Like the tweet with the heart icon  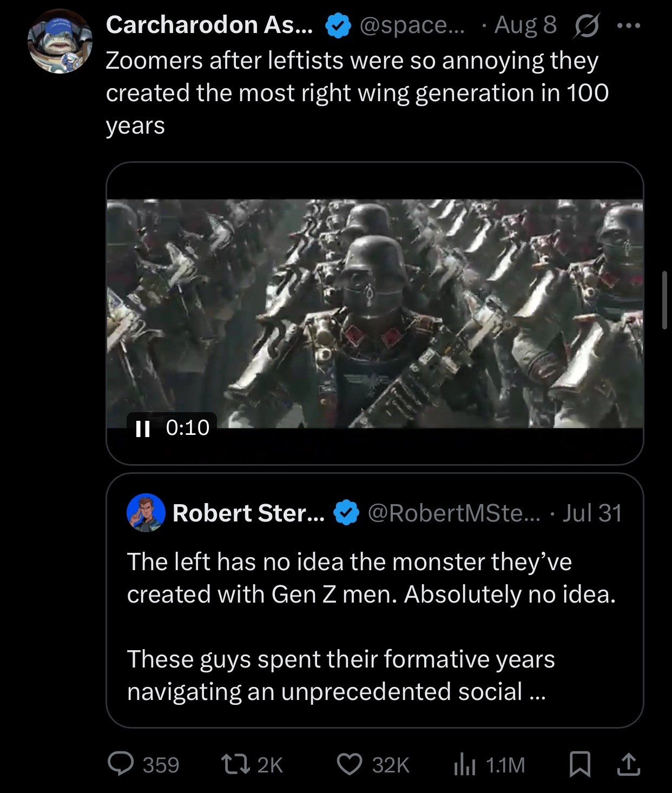coord(349,764)
